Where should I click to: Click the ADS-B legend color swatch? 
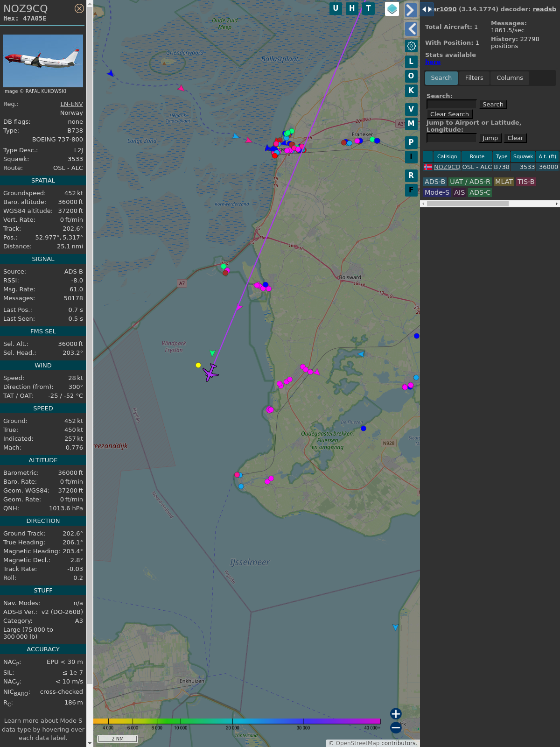[435, 182]
